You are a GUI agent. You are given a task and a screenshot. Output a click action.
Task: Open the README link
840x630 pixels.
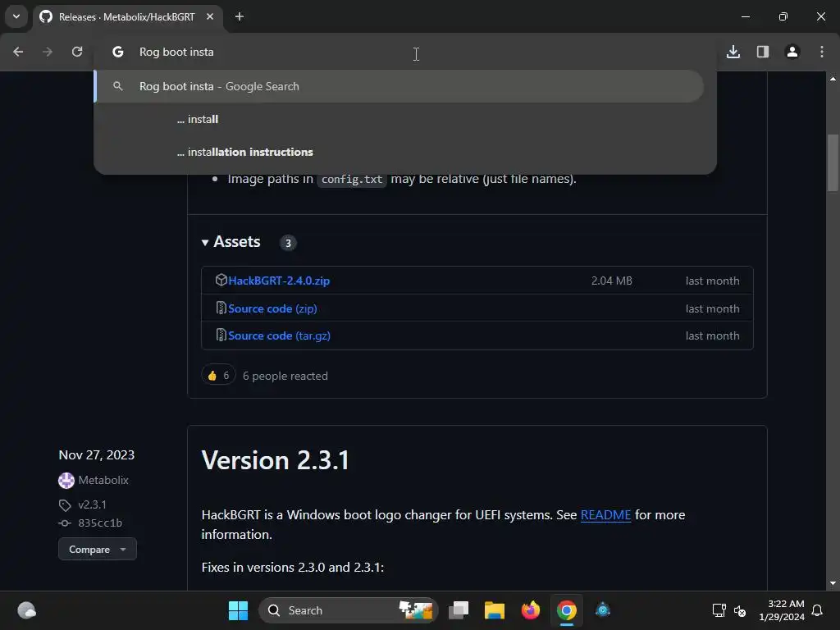pos(606,515)
